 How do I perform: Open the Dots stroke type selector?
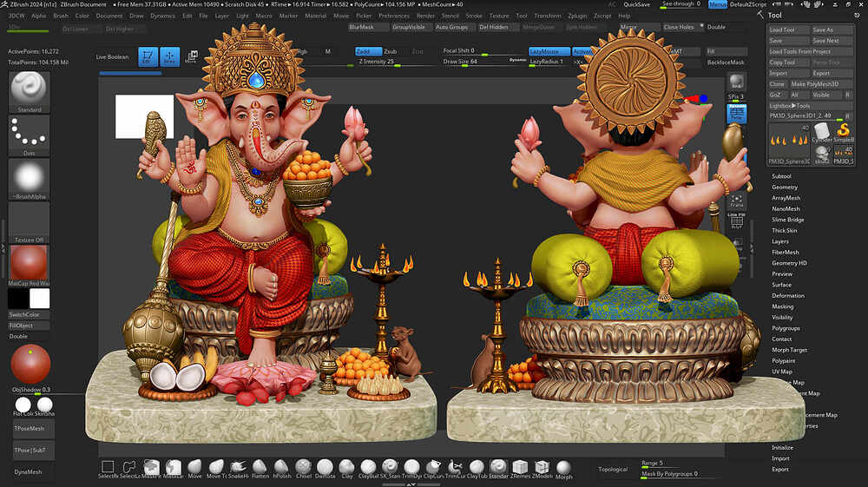coord(29,135)
